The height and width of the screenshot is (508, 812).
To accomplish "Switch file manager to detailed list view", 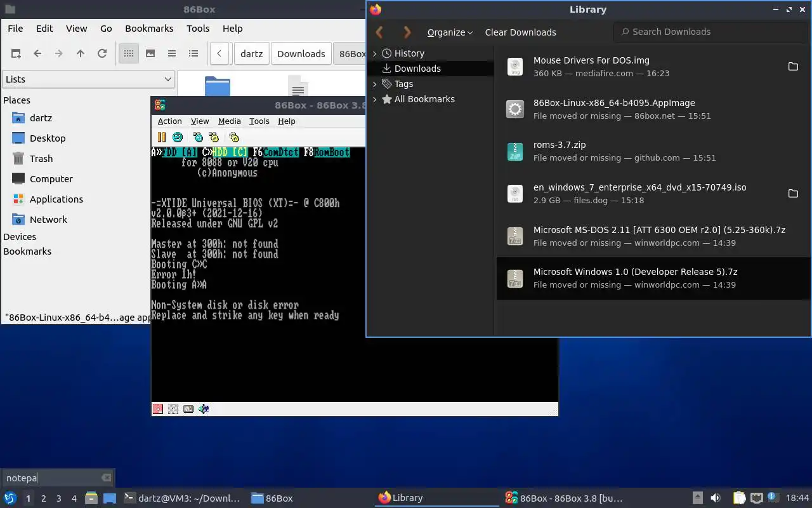I will point(193,53).
